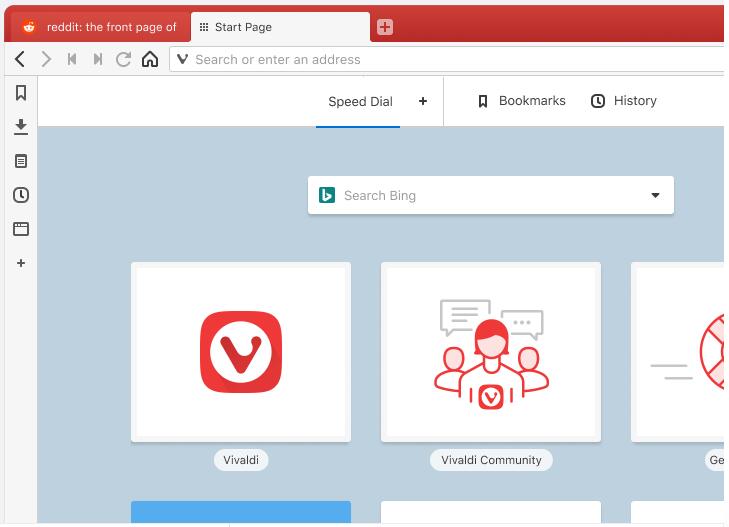729x527 pixels.
Task: Reload the current page
Action: tap(123, 59)
